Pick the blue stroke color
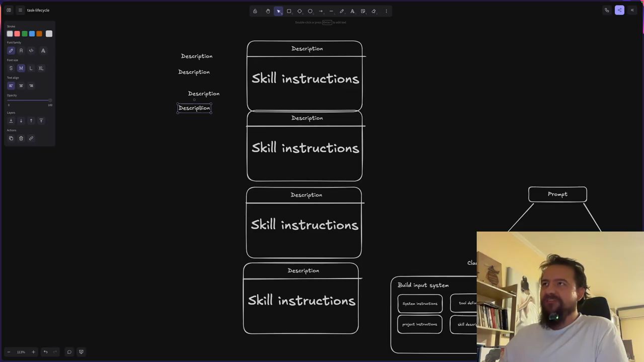Viewport: 644px width, 362px height. point(32,34)
